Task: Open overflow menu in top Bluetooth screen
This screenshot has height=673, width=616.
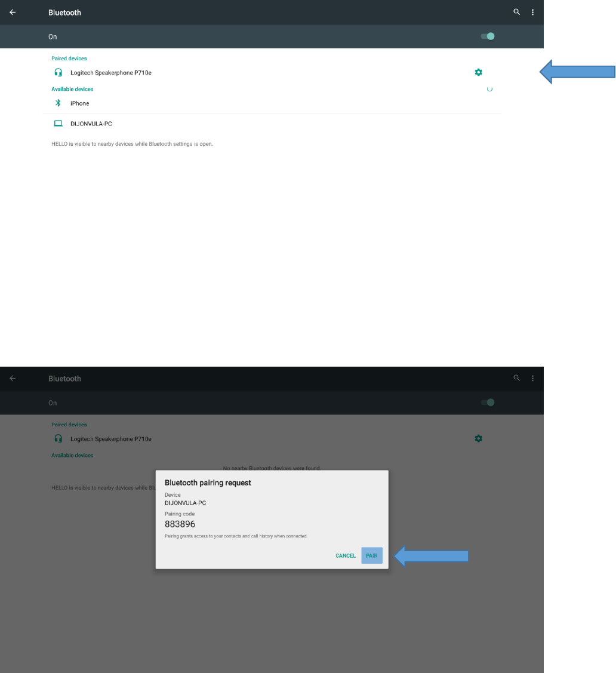Action: click(x=533, y=13)
